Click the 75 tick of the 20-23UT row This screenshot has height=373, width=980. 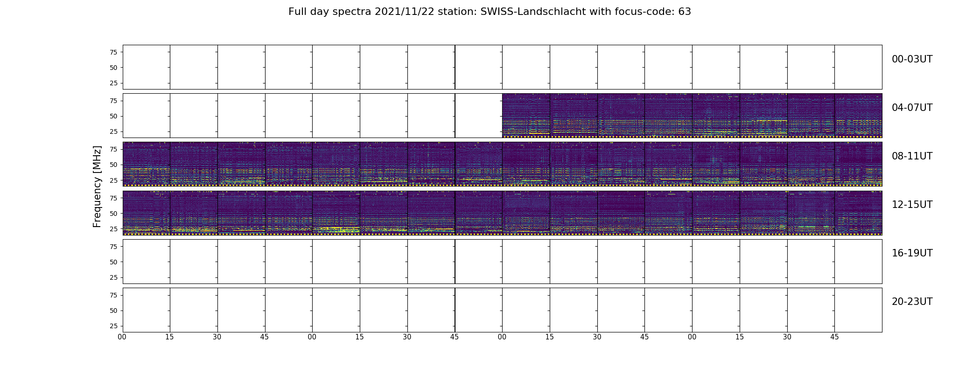(x=113, y=295)
